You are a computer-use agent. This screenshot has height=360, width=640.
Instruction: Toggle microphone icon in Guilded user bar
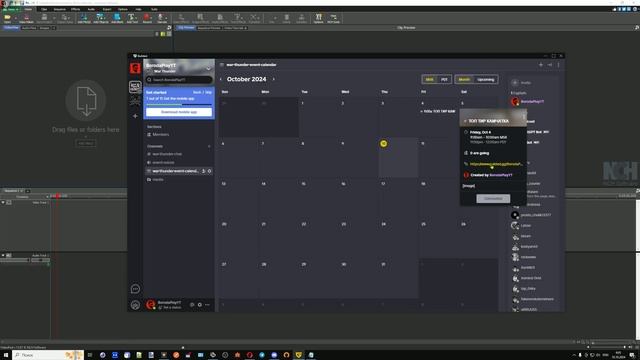pos(192,304)
